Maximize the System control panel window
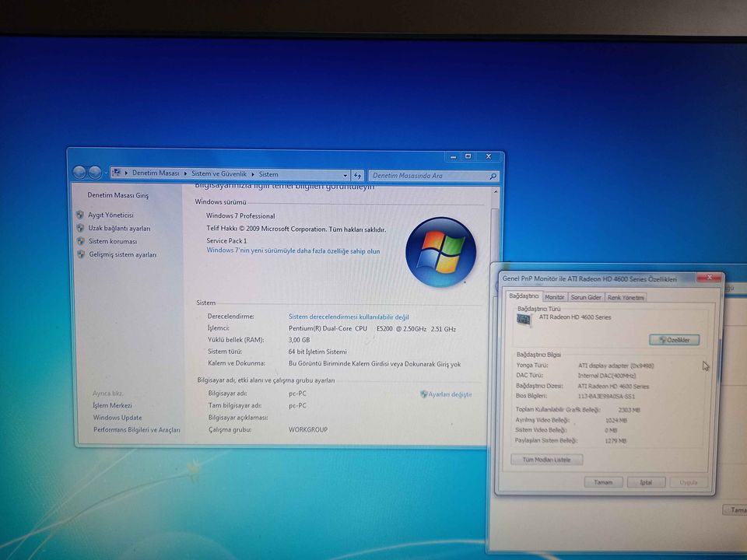 coord(468,156)
